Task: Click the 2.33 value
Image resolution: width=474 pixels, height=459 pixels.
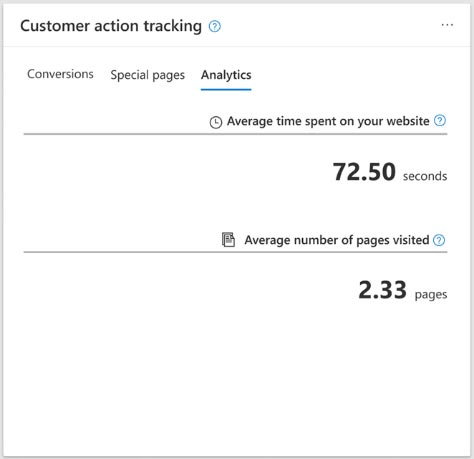Action: point(383,290)
